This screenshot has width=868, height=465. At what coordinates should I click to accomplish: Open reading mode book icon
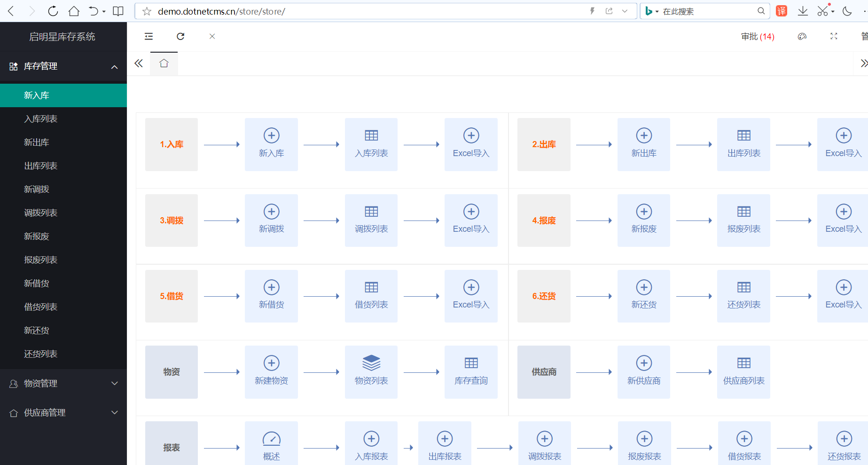point(118,11)
